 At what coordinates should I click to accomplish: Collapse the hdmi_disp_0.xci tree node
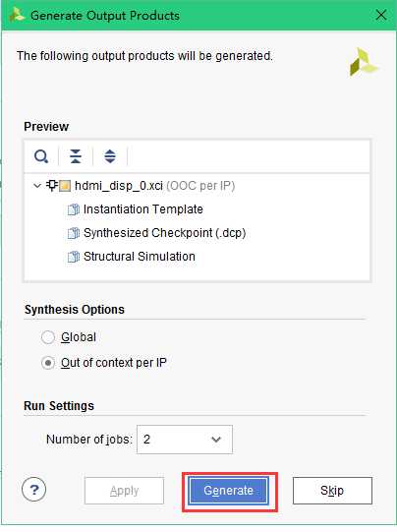coord(37,186)
